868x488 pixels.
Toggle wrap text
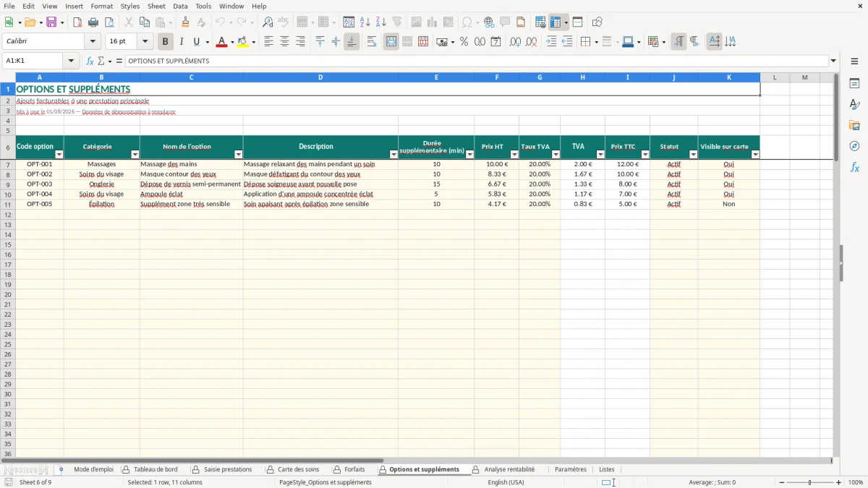click(x=372, y=42)
